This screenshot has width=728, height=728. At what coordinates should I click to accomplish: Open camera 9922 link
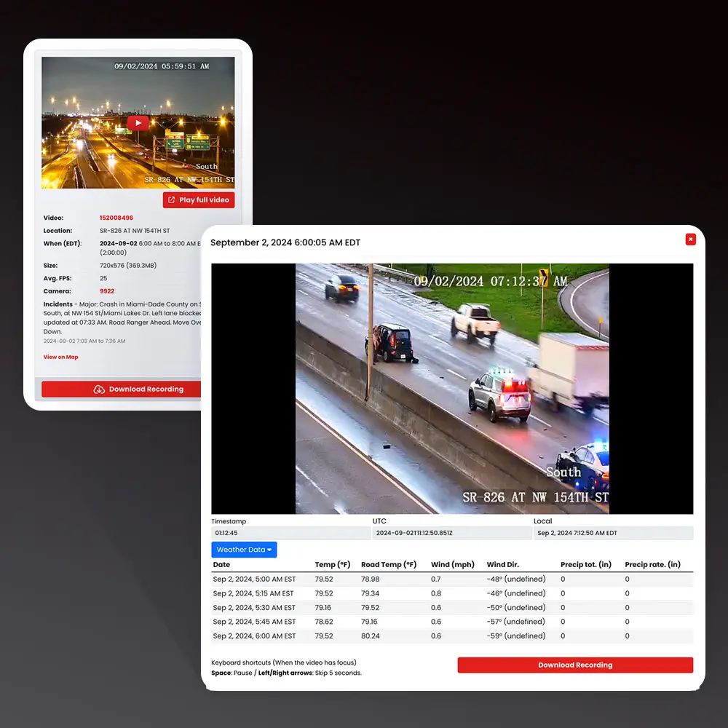pos(108,291)
